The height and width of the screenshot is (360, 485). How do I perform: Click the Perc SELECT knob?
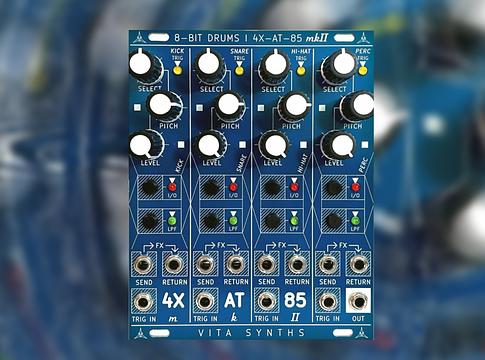click(339, 67)
